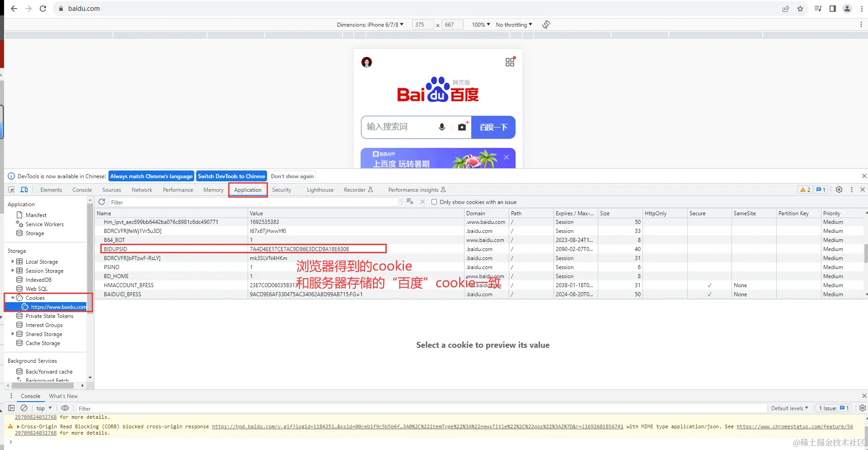The height and width of the screenshot is (450, 868).
Task: Open DevTools more options menu
Action: (852, 189)
